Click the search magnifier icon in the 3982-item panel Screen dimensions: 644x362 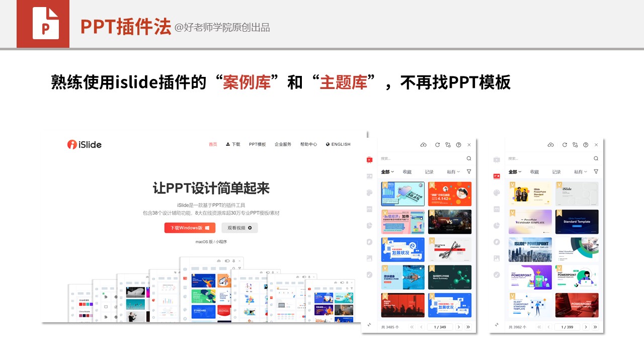(x=596, y=158)
